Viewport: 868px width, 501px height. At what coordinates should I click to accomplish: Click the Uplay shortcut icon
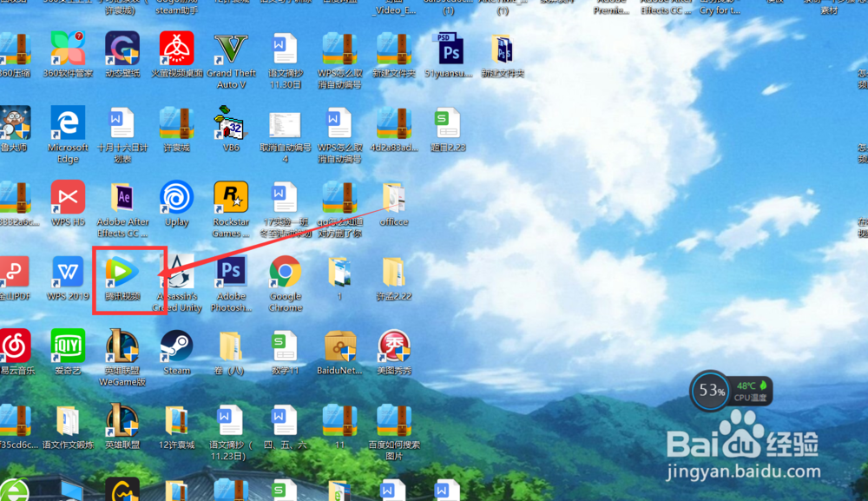point(176,197)
